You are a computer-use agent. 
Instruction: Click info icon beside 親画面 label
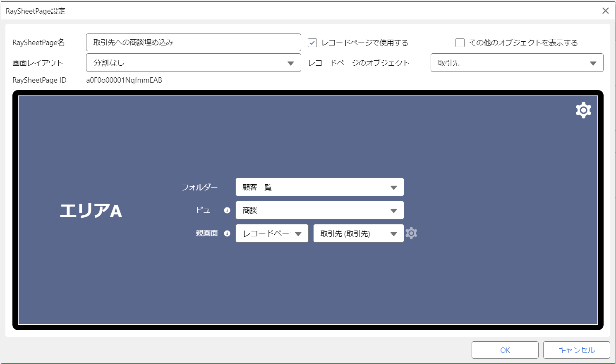(x=227, y=233)
